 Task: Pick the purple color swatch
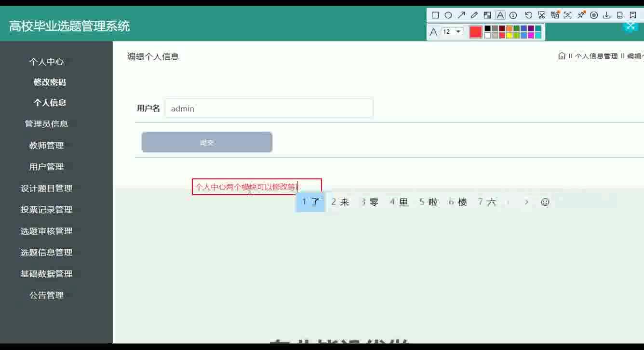click(531, 28)
